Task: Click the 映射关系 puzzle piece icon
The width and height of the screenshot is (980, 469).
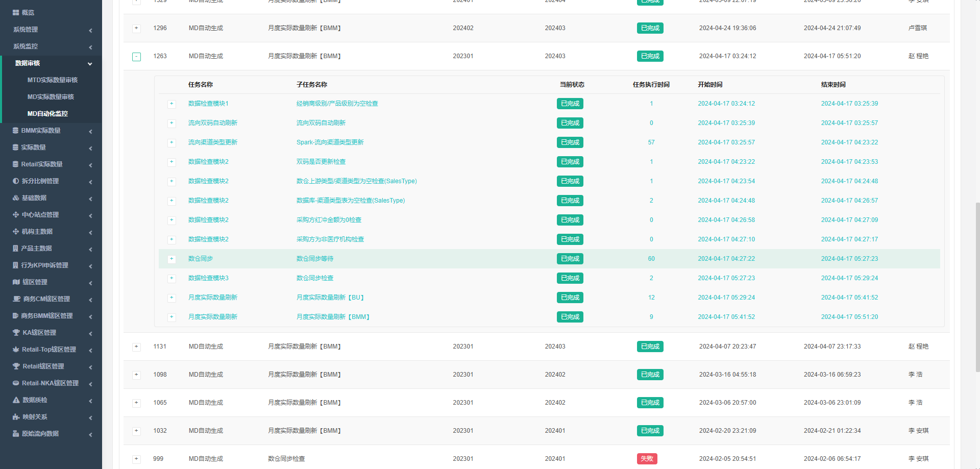Action: pos(16,417)
